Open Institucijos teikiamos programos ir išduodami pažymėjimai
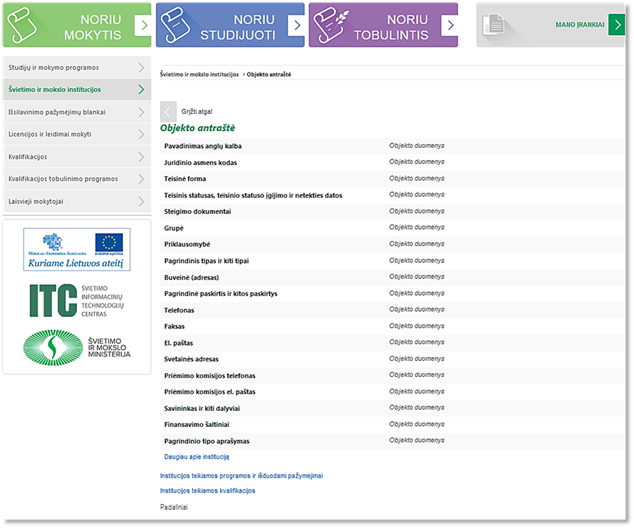 241,476
